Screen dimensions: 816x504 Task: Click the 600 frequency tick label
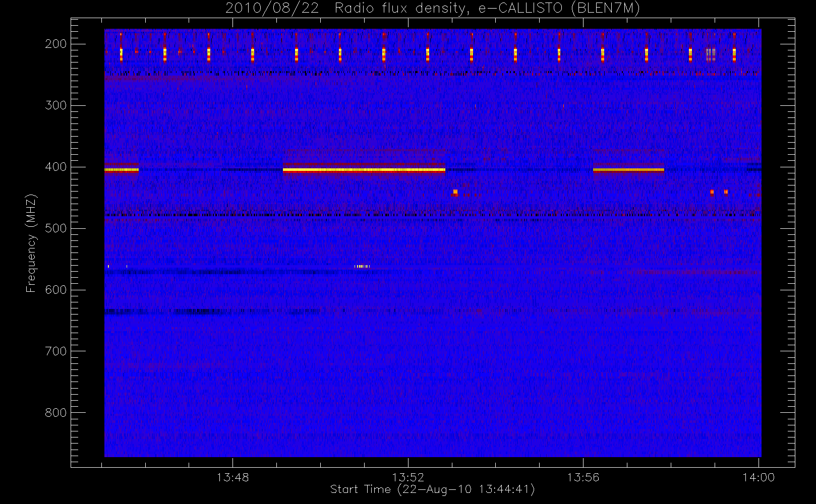(x=56, y=290)
